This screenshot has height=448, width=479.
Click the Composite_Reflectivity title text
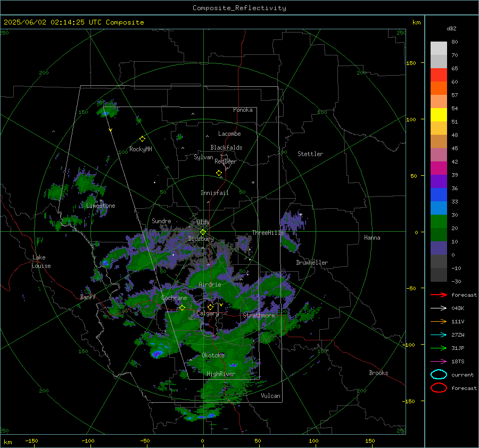tap(240, 8)
